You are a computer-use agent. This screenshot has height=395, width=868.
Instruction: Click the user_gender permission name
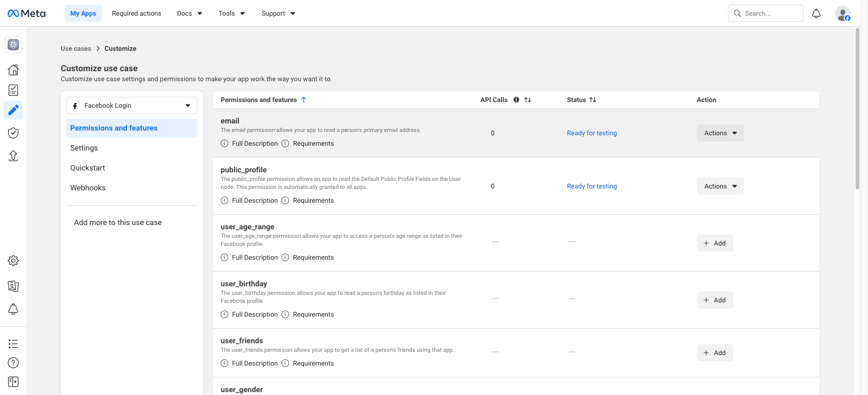(242, 389)
